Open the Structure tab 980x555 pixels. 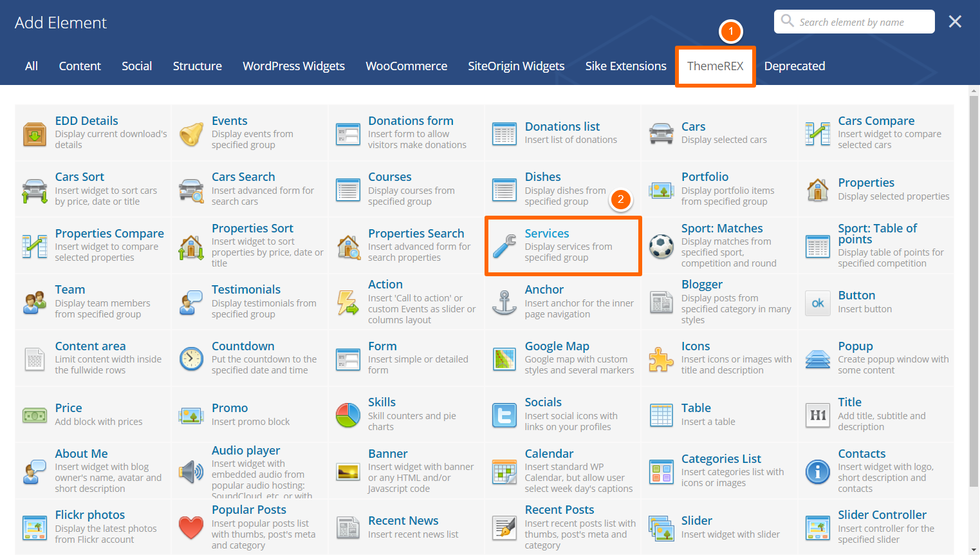[198, 66]
